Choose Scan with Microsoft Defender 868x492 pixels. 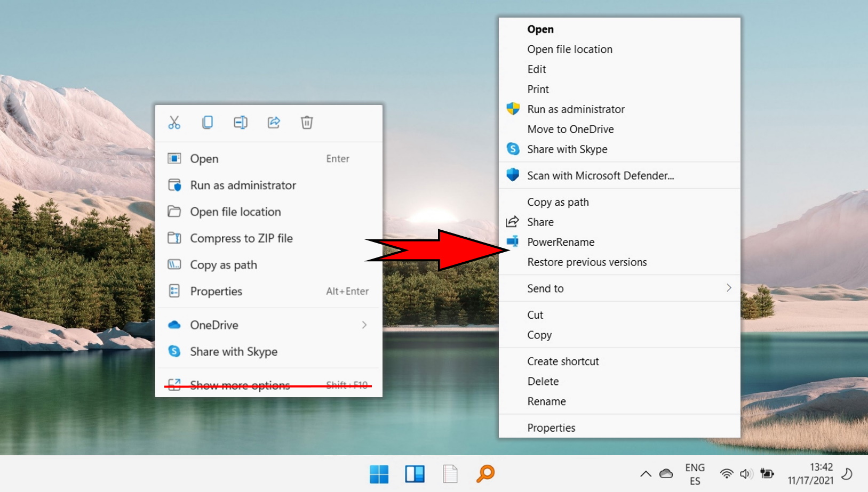[619, 175]
